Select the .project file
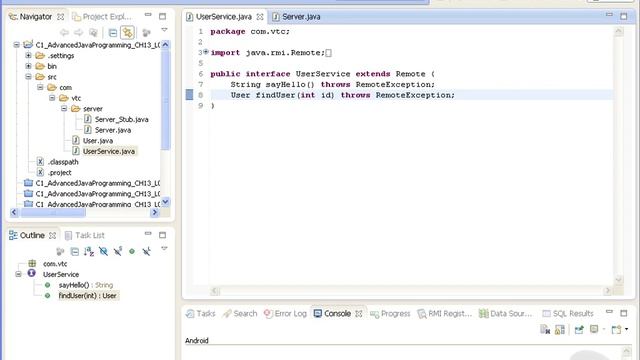Screen dimensions: 640x360 60,172
